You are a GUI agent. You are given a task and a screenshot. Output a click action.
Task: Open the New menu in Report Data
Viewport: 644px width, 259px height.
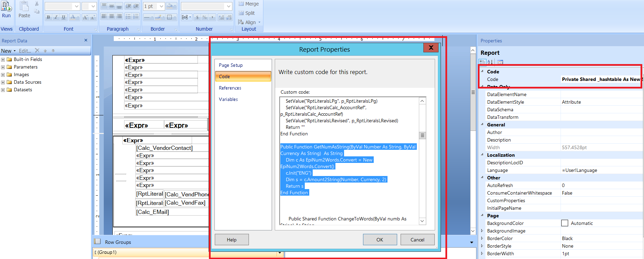pos(8,51)
